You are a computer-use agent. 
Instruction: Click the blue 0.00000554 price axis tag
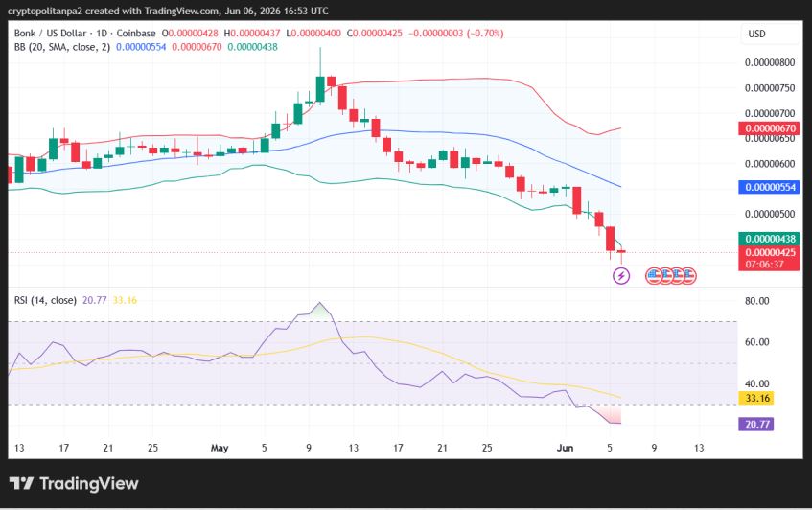[770, 187]
